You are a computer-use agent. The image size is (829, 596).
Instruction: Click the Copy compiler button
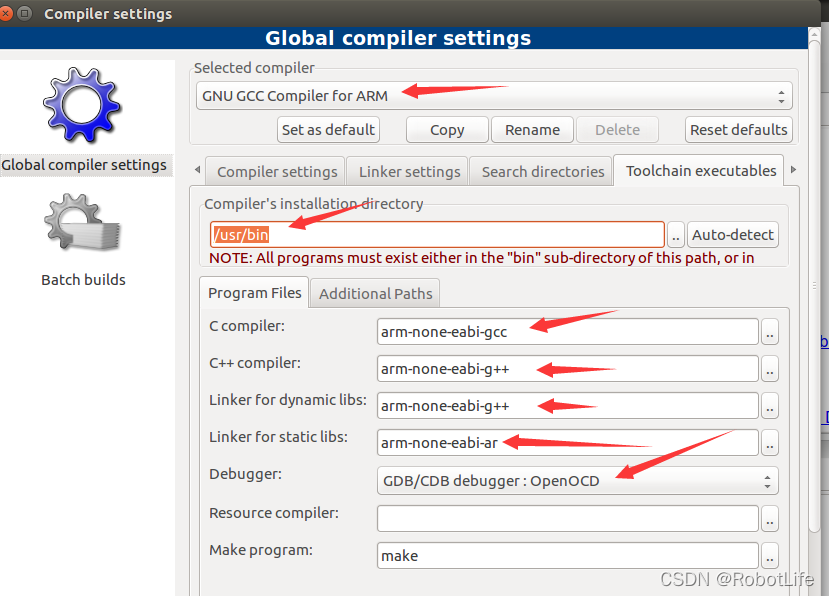point(447,130)
